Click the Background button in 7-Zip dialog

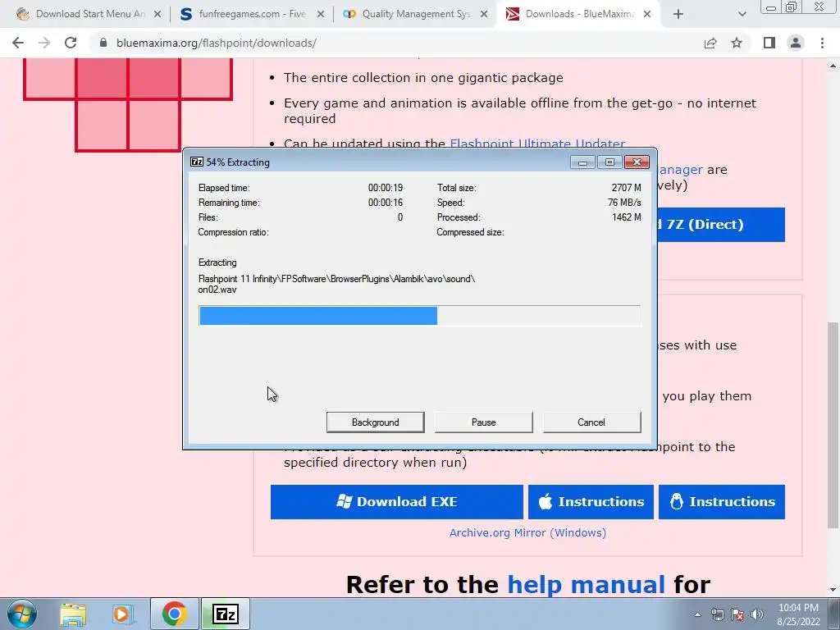[x=375, y=422]
